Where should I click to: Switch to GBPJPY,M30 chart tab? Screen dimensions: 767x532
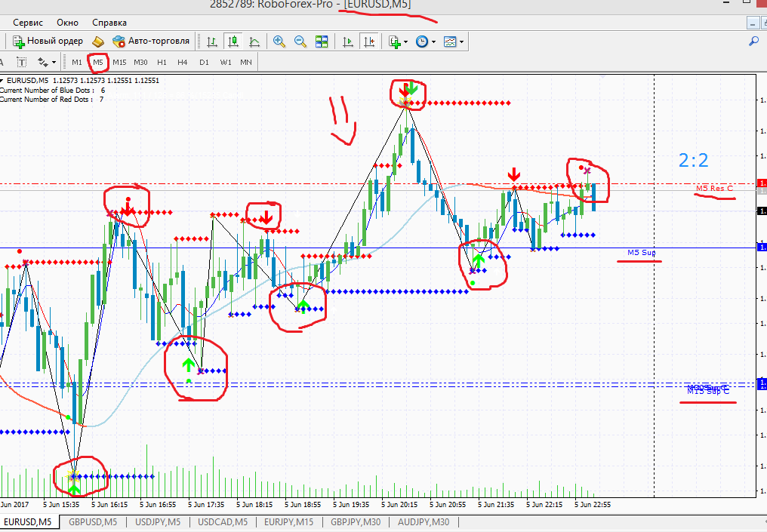356,522
